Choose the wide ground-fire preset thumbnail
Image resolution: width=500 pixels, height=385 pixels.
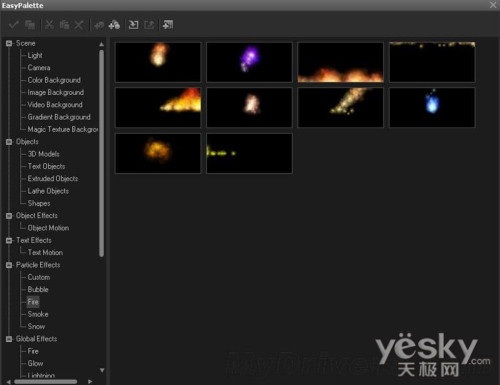pos(341,62)
